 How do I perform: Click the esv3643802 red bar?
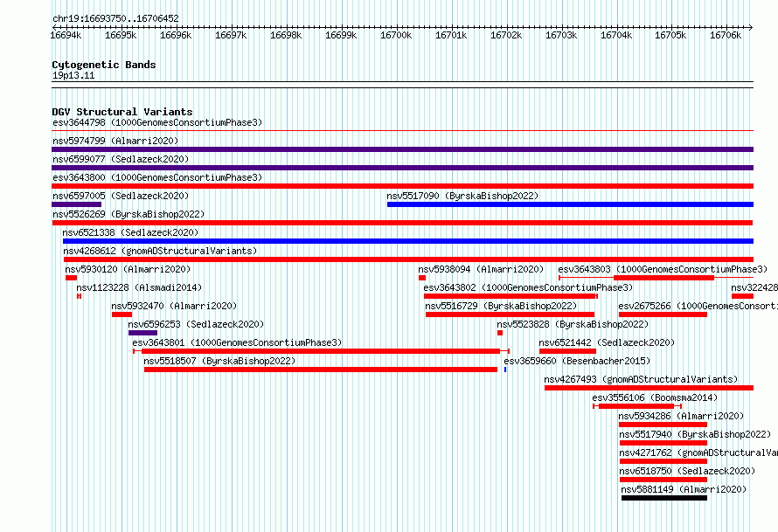coord(511,296)
